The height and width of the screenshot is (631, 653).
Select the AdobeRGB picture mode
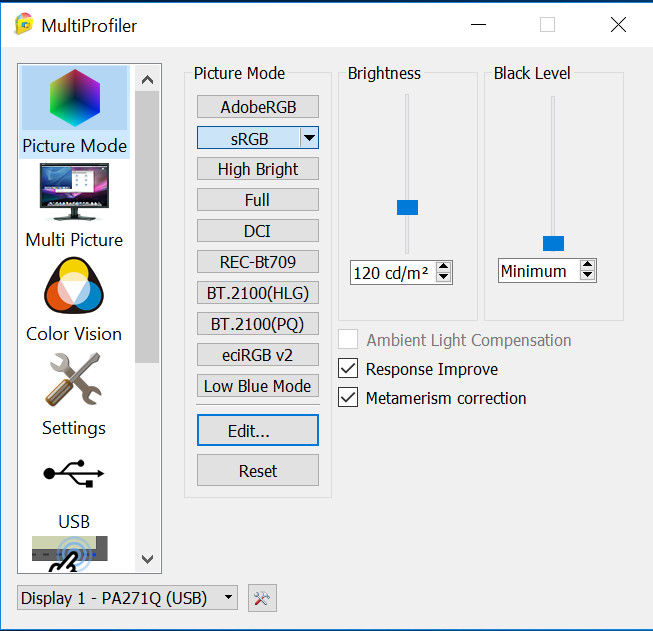click(x=258, y=107)
